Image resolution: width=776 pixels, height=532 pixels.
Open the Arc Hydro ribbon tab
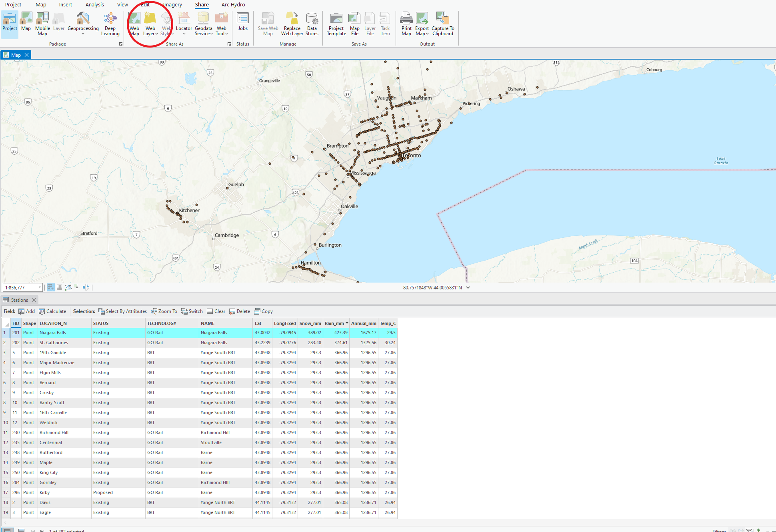pyautogui.click(x=233, y=5)
